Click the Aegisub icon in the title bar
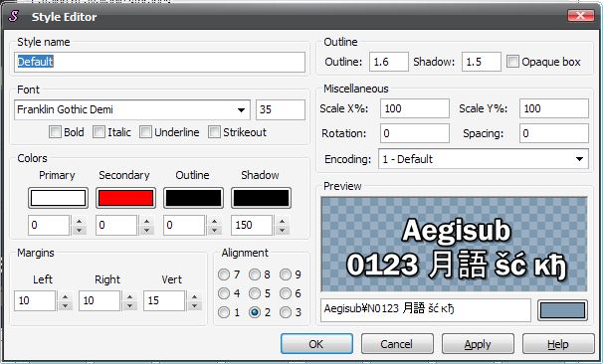 tap(14, 17)
